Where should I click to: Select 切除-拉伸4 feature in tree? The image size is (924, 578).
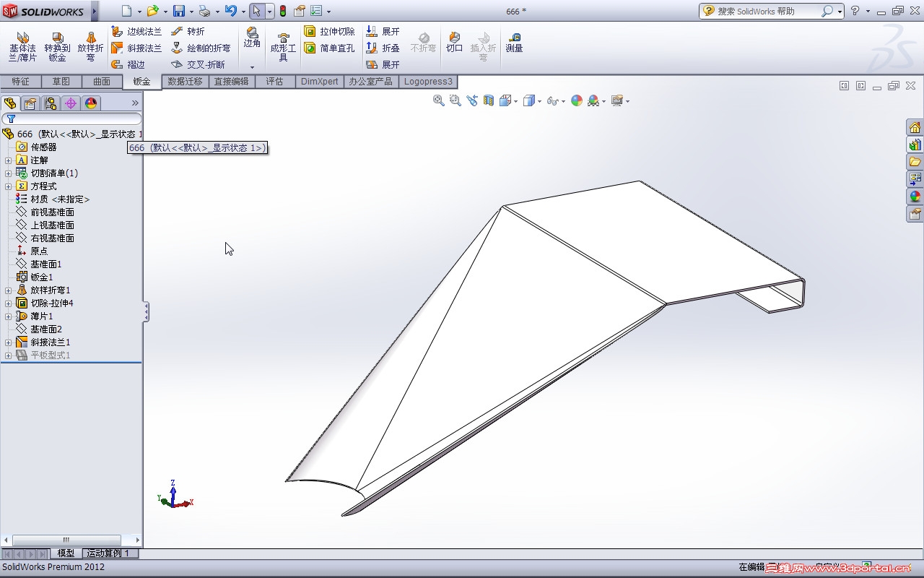pos(52,303)
